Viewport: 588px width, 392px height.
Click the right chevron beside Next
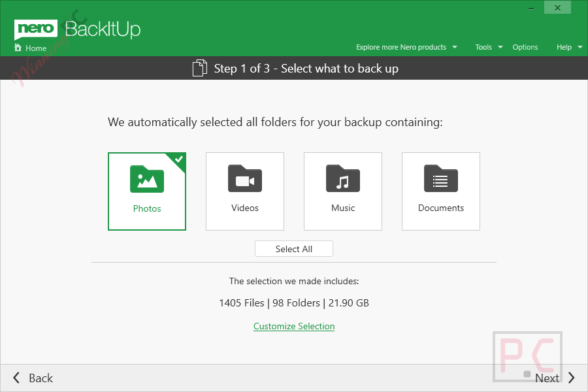pyautogui.click(x=571, y=378)
